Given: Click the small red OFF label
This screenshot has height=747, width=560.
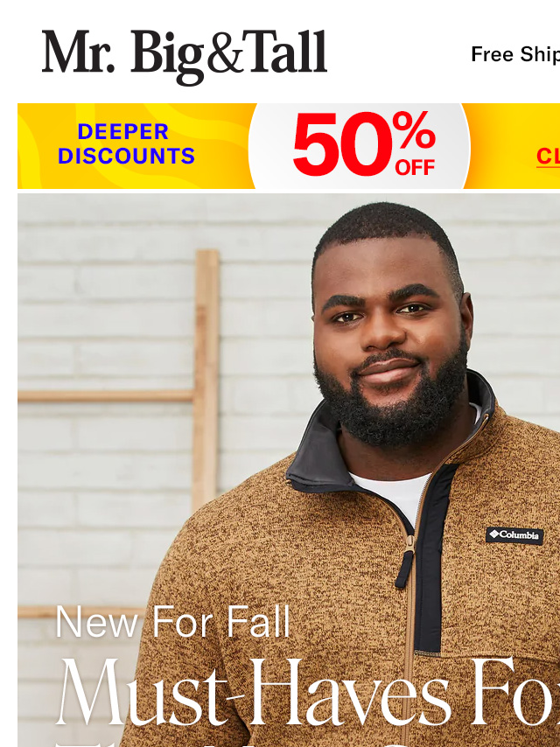Looking at the screenshot, I should point(415,168).
